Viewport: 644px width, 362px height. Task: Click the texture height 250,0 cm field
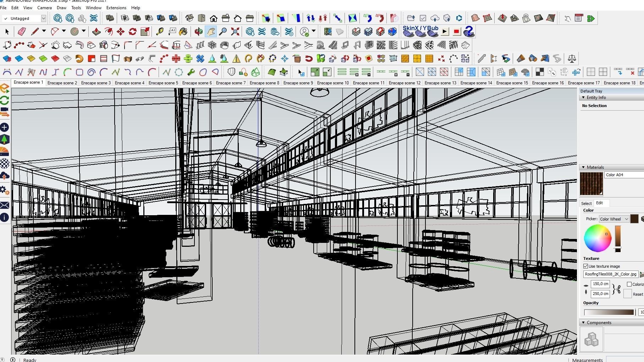pos(600,294)
